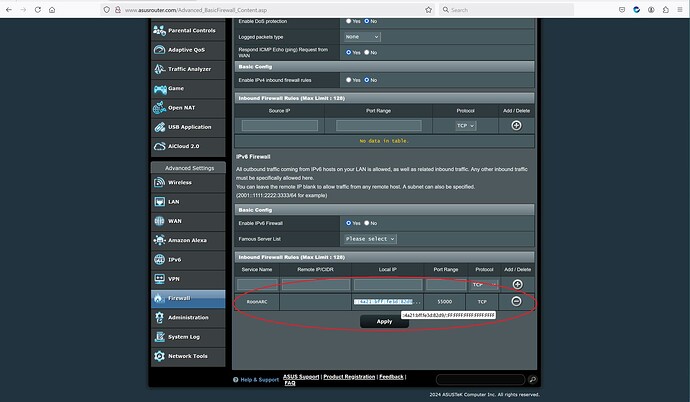
Task: Set Respond ICMP Echo Request to Yes
Action: point(349,52)
